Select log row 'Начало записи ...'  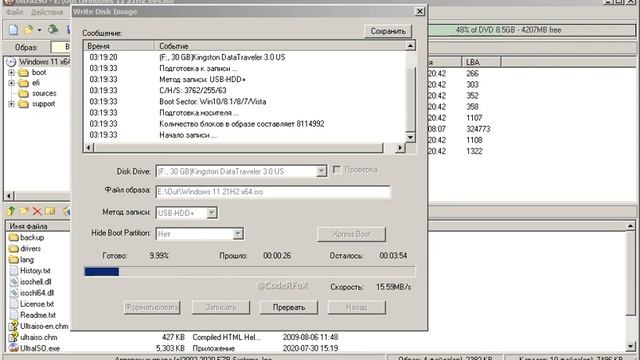(x=245, y=135)
